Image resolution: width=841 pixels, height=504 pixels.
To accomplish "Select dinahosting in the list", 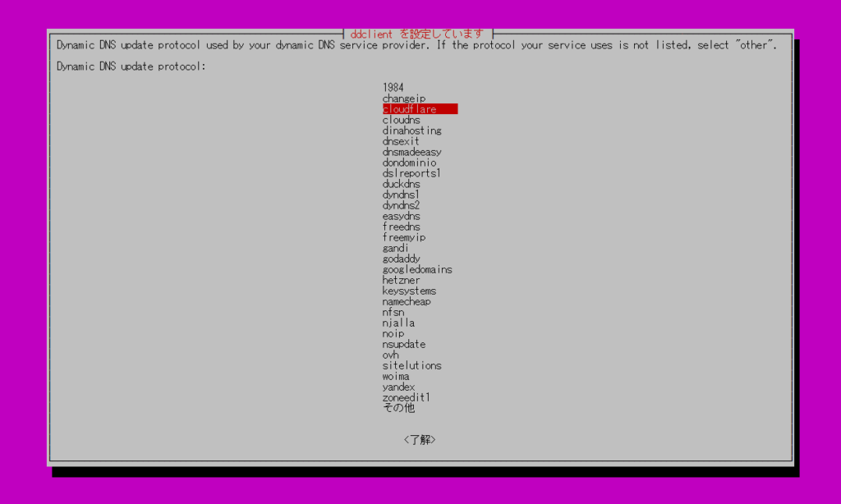I will 411,131.
